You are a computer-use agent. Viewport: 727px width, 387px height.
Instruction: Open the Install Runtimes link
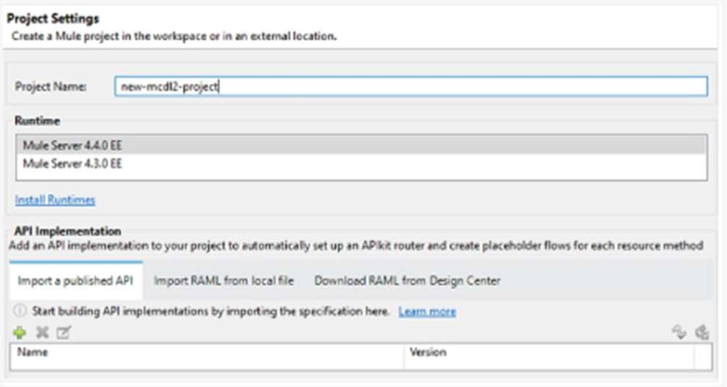coord(55,200)
